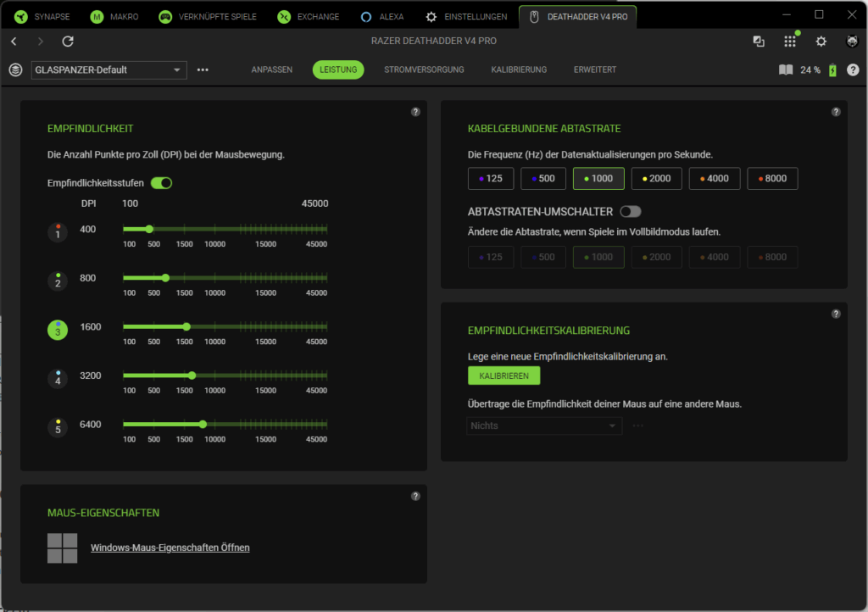Select the 1000 Hz polling rate
868x612 pixels.
click(x=598, y=178)
